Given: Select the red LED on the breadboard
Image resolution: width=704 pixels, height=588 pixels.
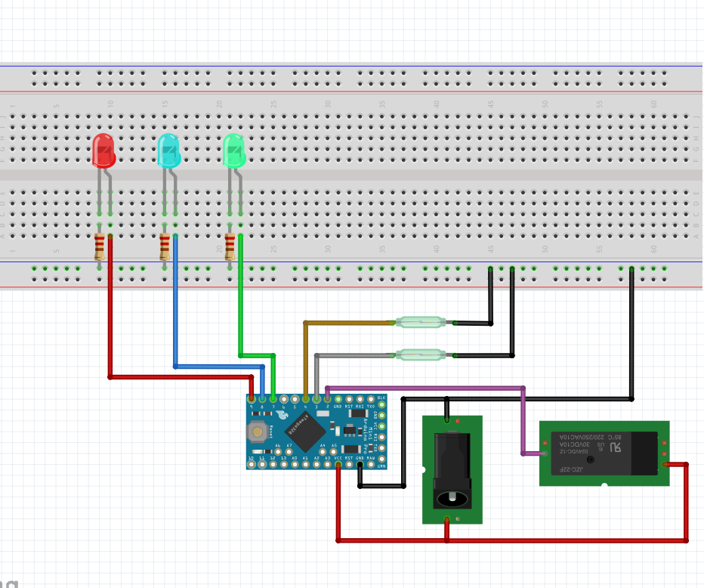Looking at the screenshot, I should point(103,150).
